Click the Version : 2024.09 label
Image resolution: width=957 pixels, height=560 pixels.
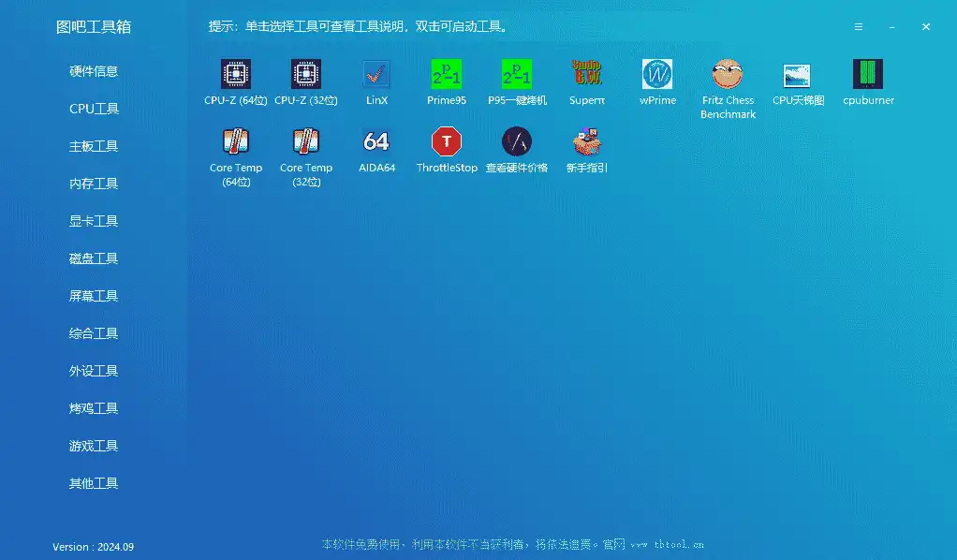click(93, 547)
